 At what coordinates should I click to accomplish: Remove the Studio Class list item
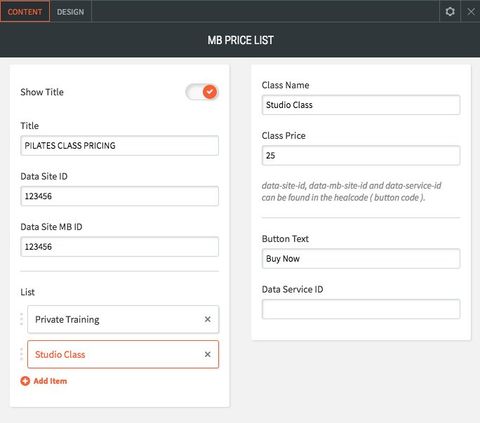pos(207,354)
